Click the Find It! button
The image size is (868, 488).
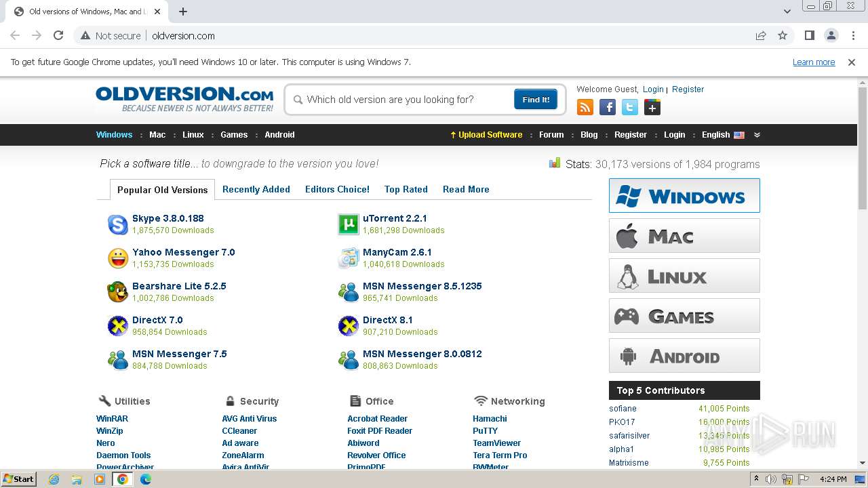coord(536,100)
